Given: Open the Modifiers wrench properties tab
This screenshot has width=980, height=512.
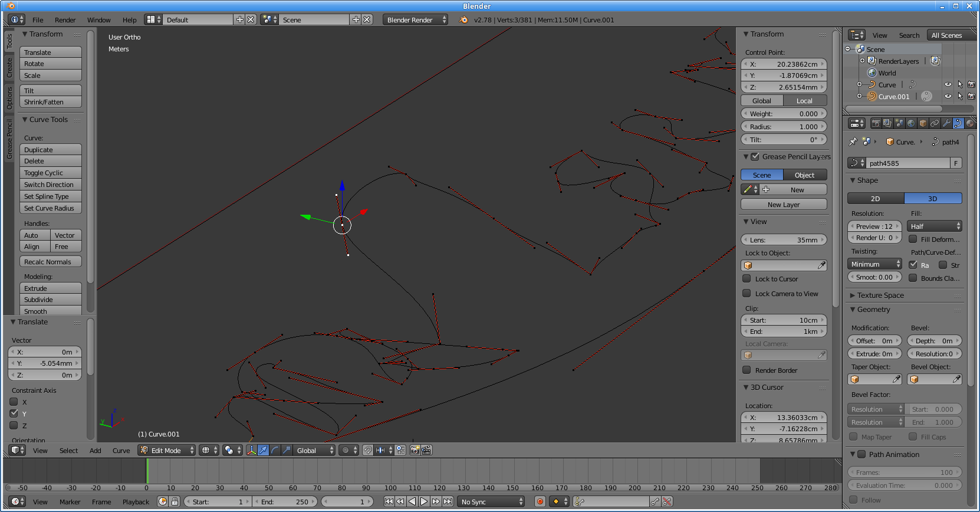Looking at the screenshot, I should (x=946, y=123).
